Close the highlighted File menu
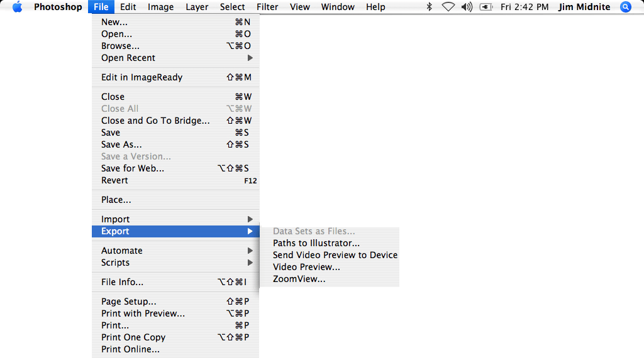Screen dimensions: 644x358 click(x=101, y=7)
